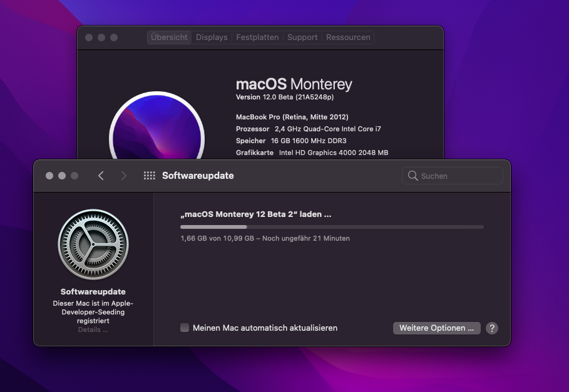
Task: Click the Speicher 16 GB 1600 MHz DDR3 line
Action: click(291, 141)
